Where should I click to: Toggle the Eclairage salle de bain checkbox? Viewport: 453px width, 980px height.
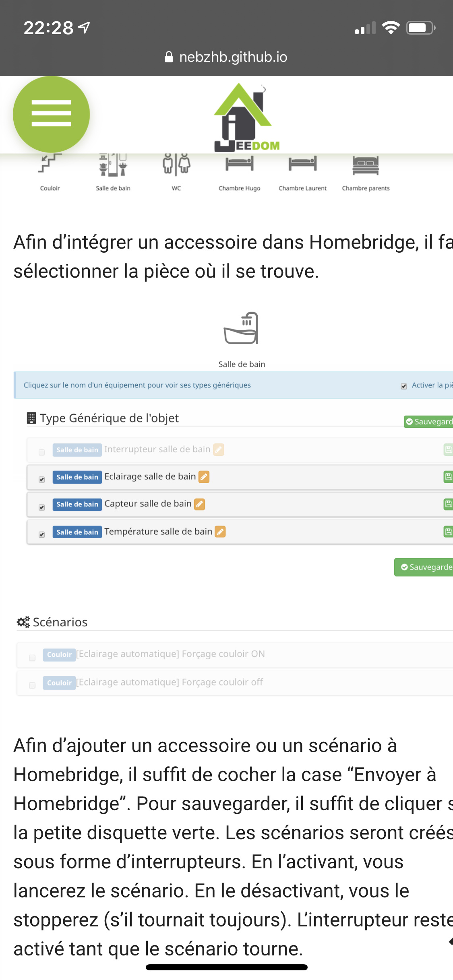(42, 480)
